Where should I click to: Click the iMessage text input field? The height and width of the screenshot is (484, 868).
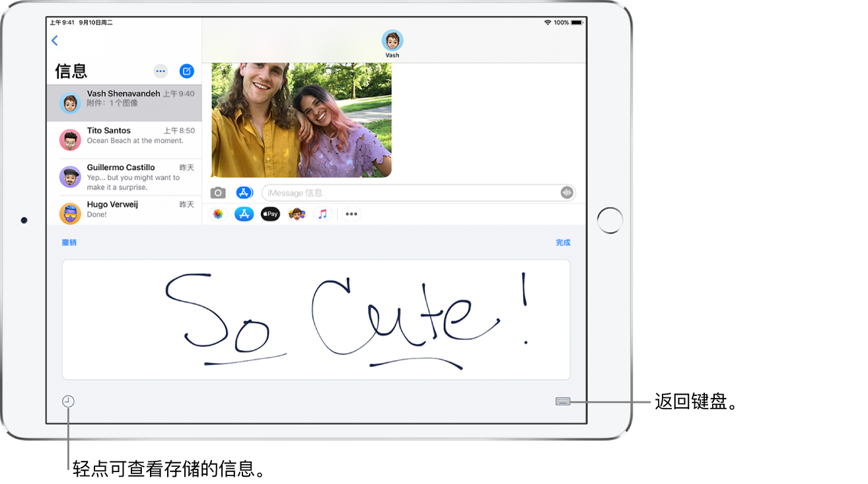click(x=419, y=193)
